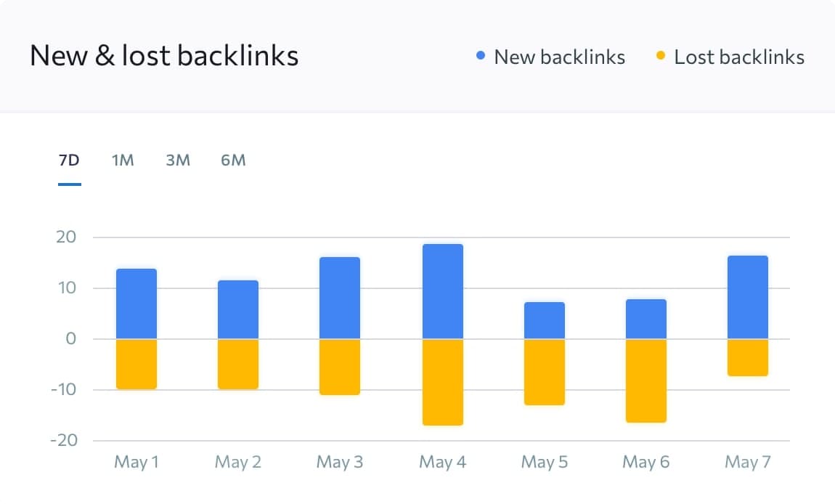Click the May 4 axis label
This screenshot has height=504, width=835.
(x=443, y=463)
